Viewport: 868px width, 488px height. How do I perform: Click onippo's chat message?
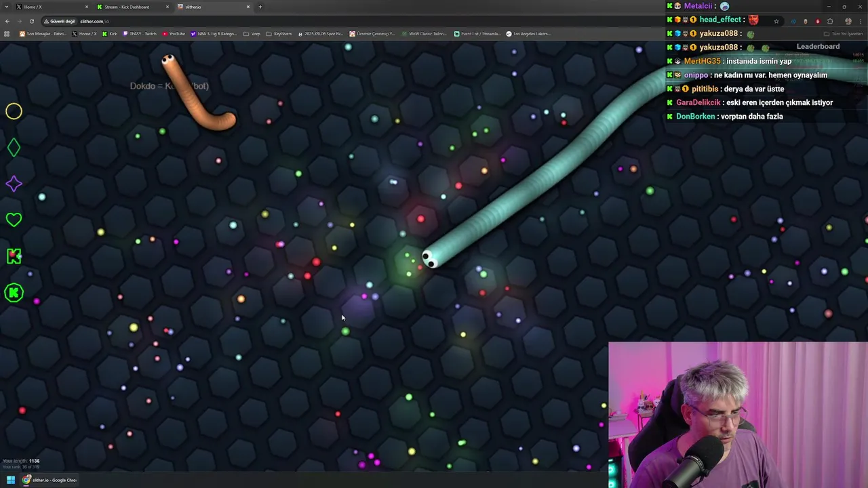(770, 75)
